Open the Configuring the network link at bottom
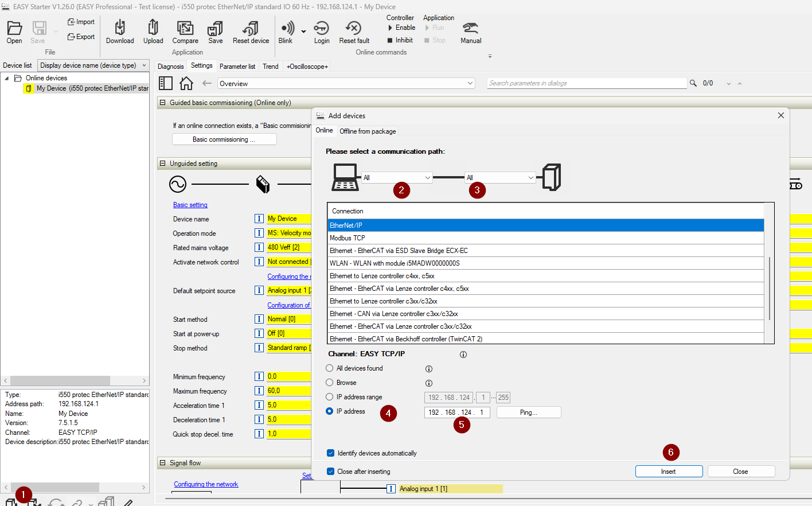Image resolution: width=812 pixels, height=506 pixels. (x=206, y=484)
